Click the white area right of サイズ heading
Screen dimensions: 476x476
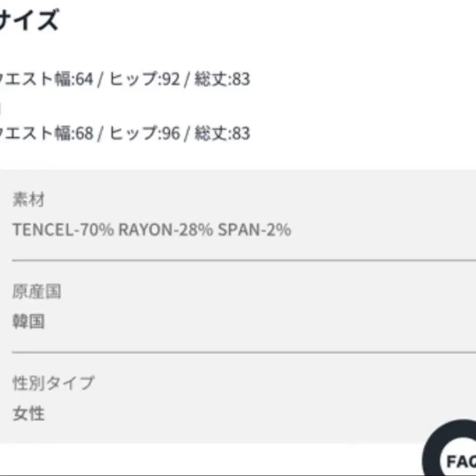pos(264,21)
